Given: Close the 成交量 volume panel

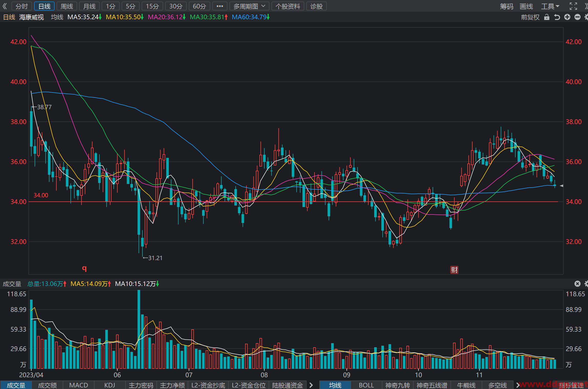Looking at the screenshot, I should tap(577, 284).
